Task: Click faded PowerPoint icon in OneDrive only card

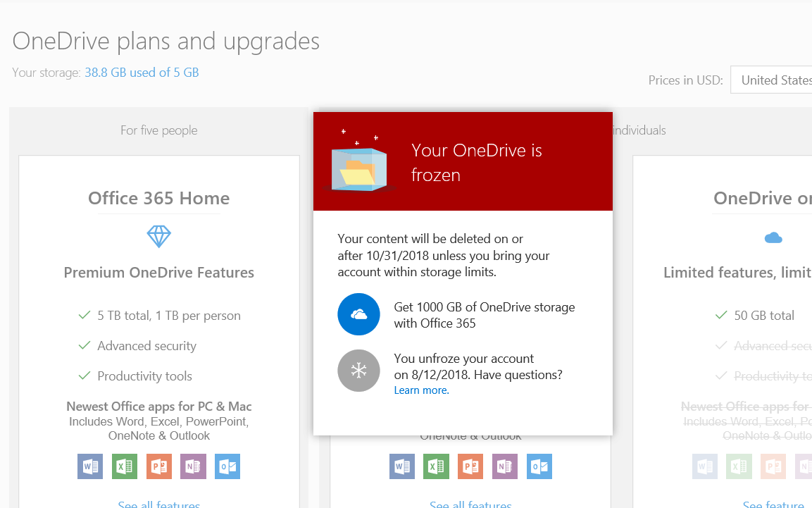Action: 773,466
